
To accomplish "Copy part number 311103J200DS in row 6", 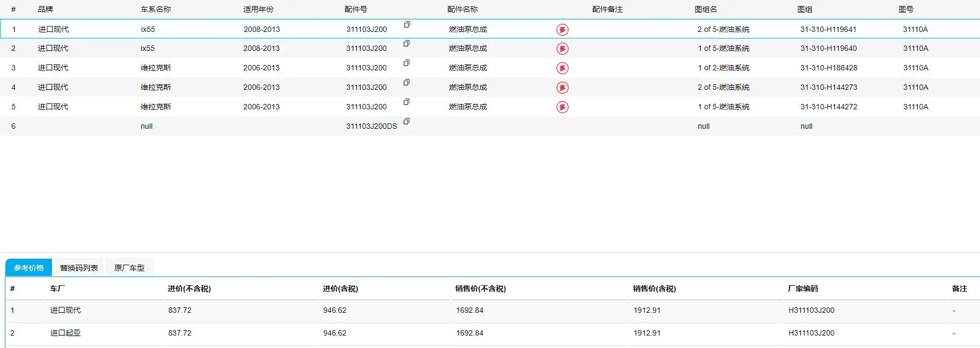I will [x=407, y=121].
